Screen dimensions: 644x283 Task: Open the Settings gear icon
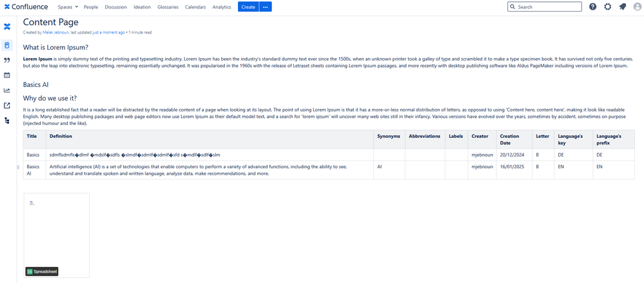pyautogui.click(x=608, y=6)
